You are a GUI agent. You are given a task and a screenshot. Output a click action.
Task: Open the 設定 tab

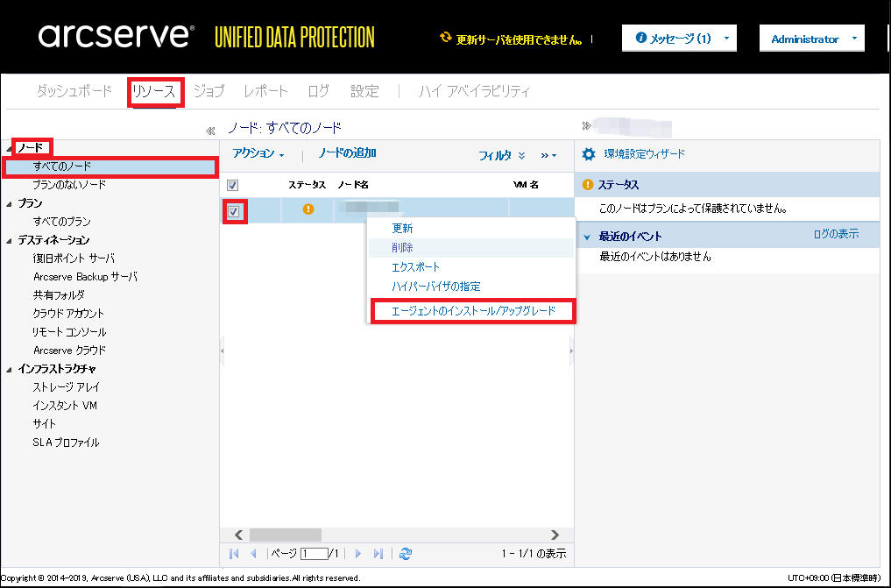pyautogui.click(x=364, y=91)
